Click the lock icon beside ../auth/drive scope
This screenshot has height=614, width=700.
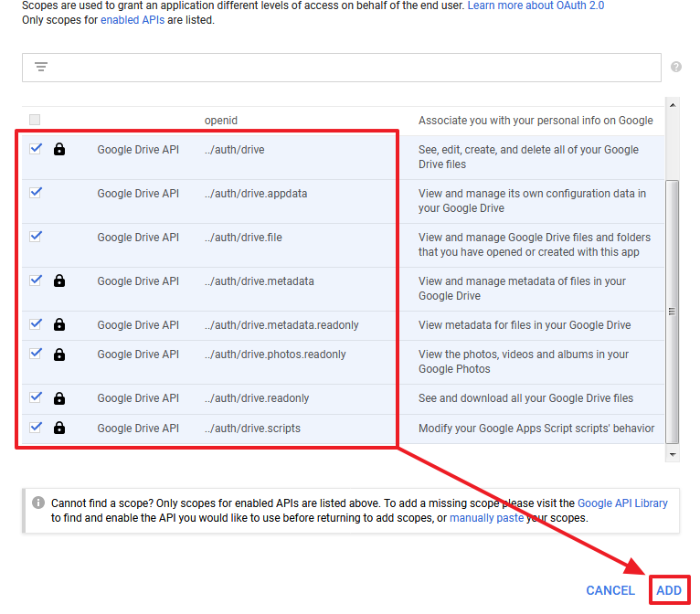click(58, 149)
